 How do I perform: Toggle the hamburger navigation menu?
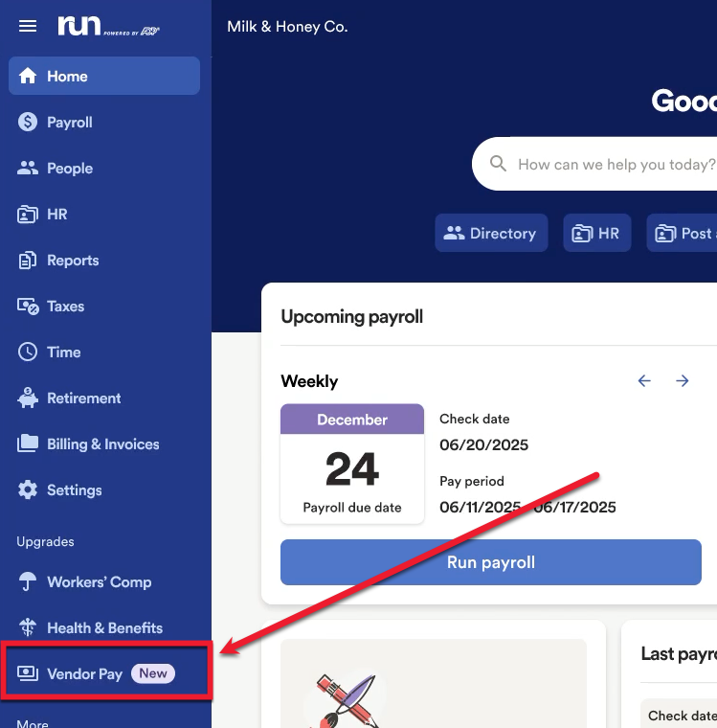(28, 26)
